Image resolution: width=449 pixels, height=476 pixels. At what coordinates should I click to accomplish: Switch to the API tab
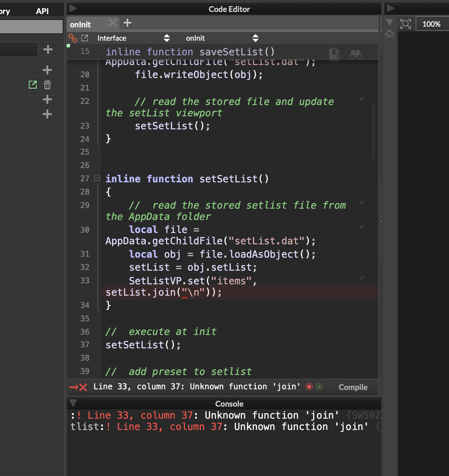point(42,11)
